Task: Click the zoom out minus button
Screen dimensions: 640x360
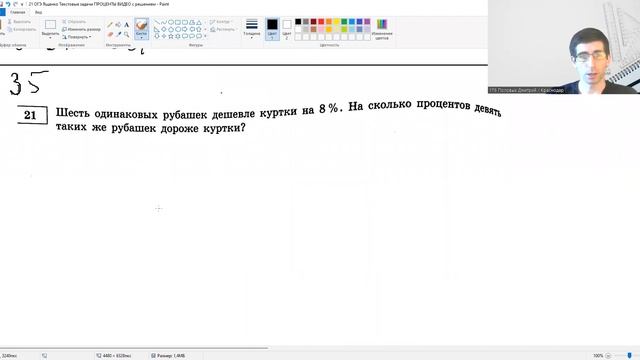Action: [x=608, y=356]
